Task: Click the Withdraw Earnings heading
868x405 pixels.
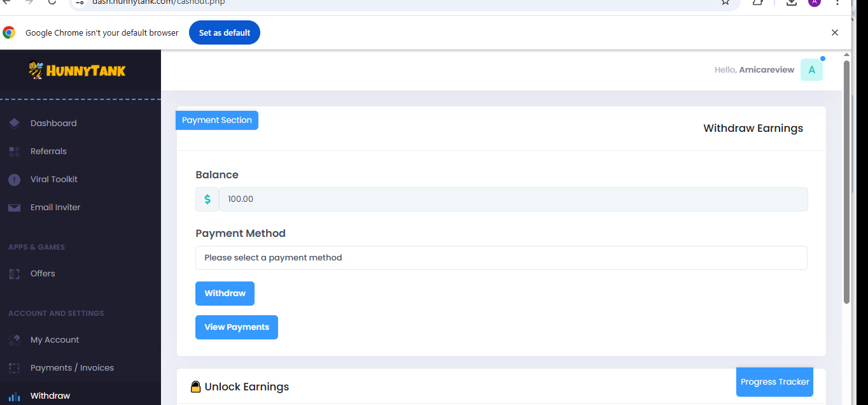Action: click(x=753, y=128)
